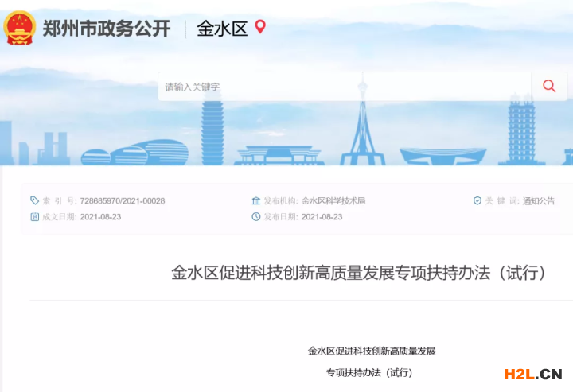
Task: Select the 金水区 district label
Action: tap(222, 29)
